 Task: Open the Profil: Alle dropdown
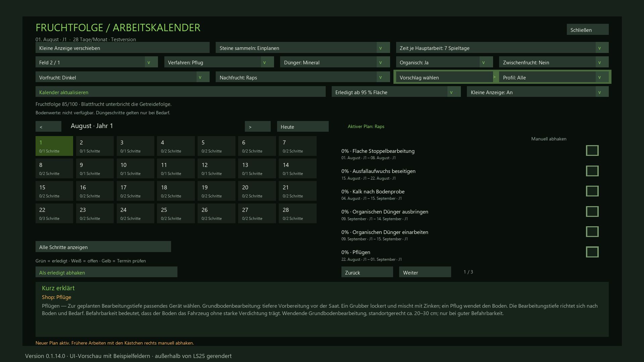554,77
